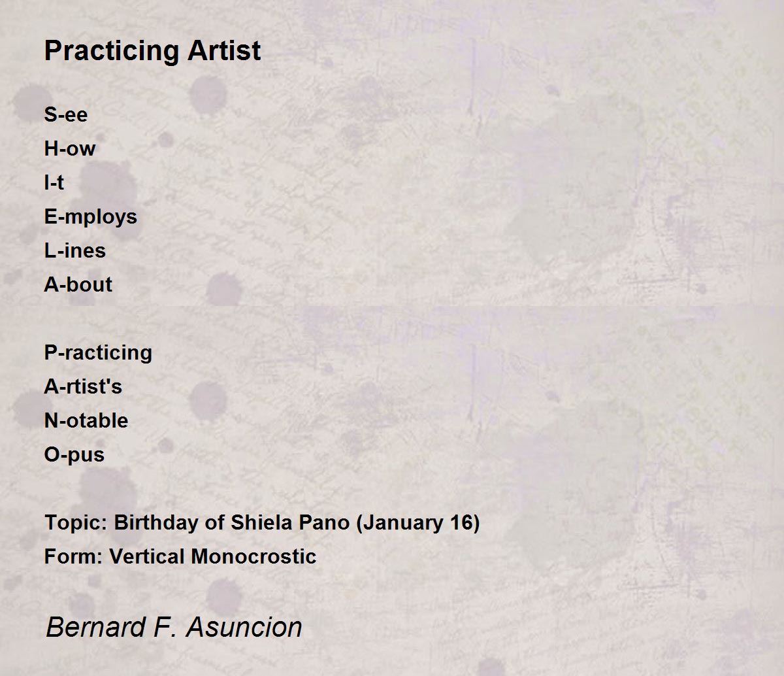Click the Topic line about Shiela Pano

click(x=262, y=523)
